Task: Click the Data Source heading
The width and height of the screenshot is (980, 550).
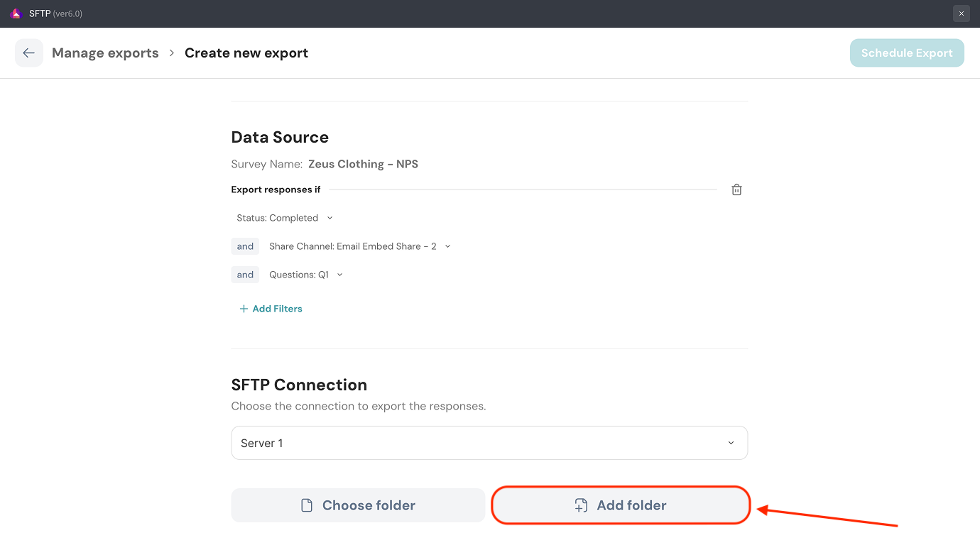Action: click(280, 138)
